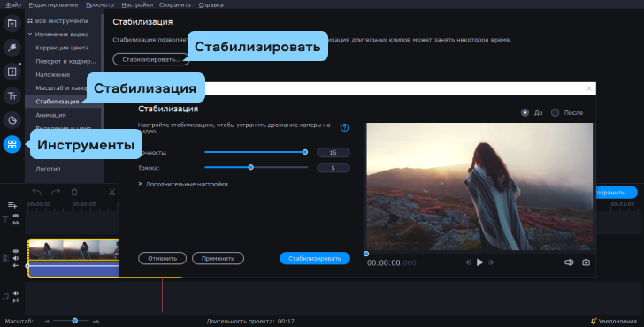Click the Отменить button

pos(162,258)
